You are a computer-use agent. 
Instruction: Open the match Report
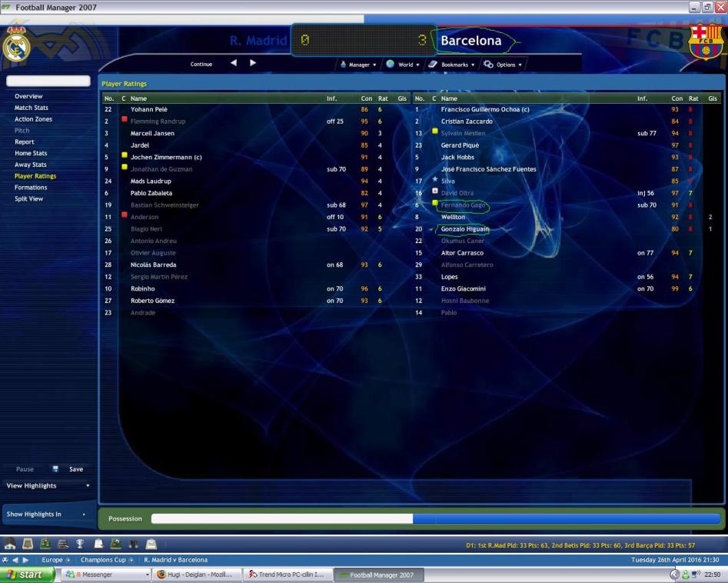24,142
